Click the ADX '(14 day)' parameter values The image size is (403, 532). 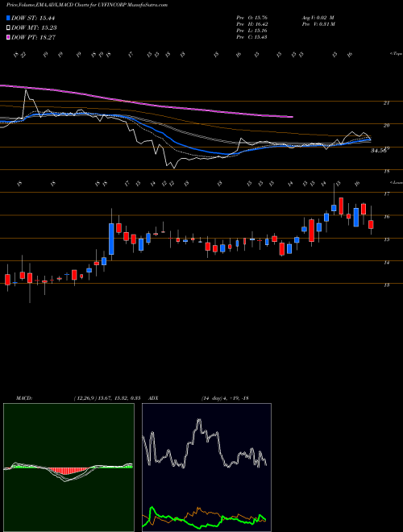tap(225, 398)
